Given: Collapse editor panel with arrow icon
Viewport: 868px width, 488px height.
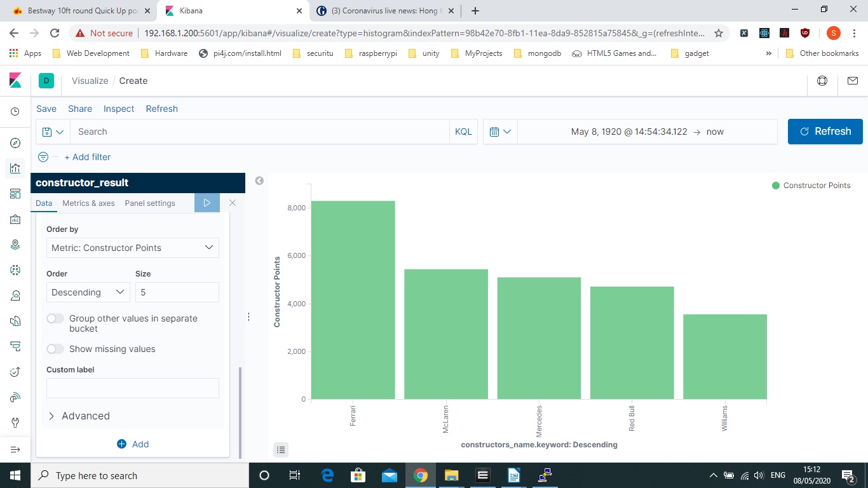Looking at the screenshot, I should tap(259, 181).
